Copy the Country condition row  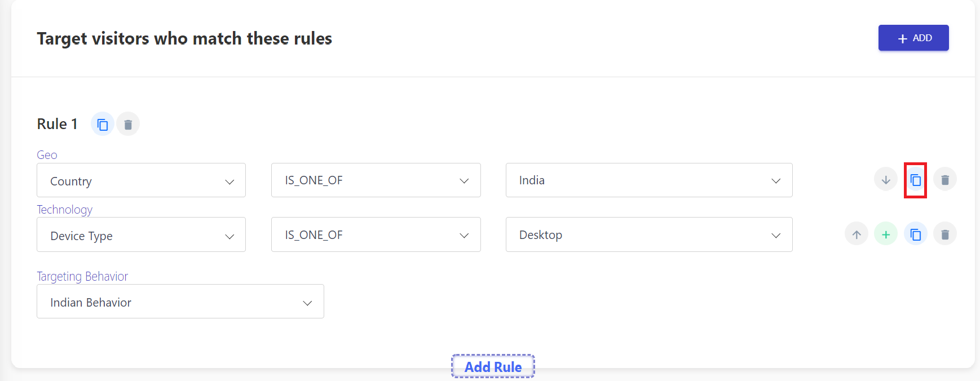pos(916,180)
